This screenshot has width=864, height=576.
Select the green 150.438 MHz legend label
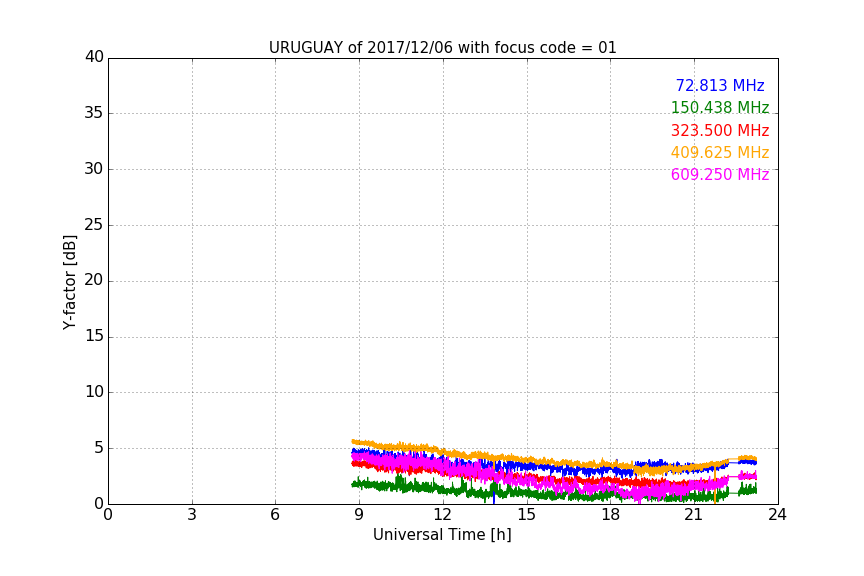pyautogui.click(x=720, y=107)
